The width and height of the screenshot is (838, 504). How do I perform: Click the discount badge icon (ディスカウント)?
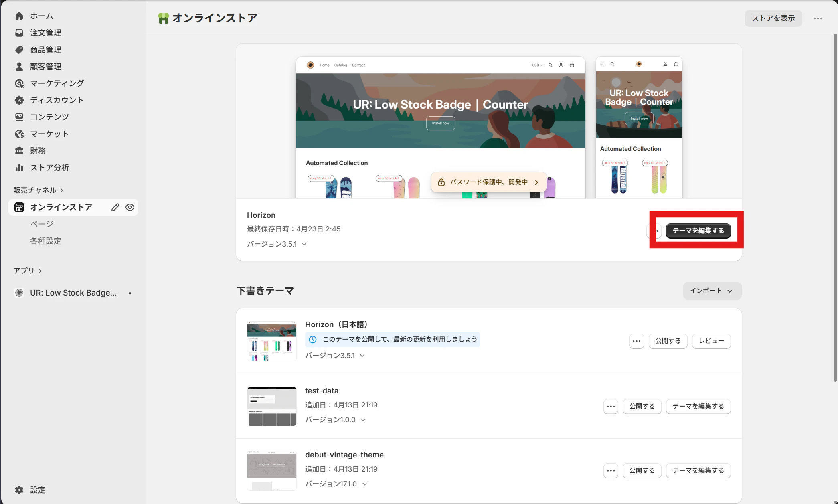pos(19,100)
